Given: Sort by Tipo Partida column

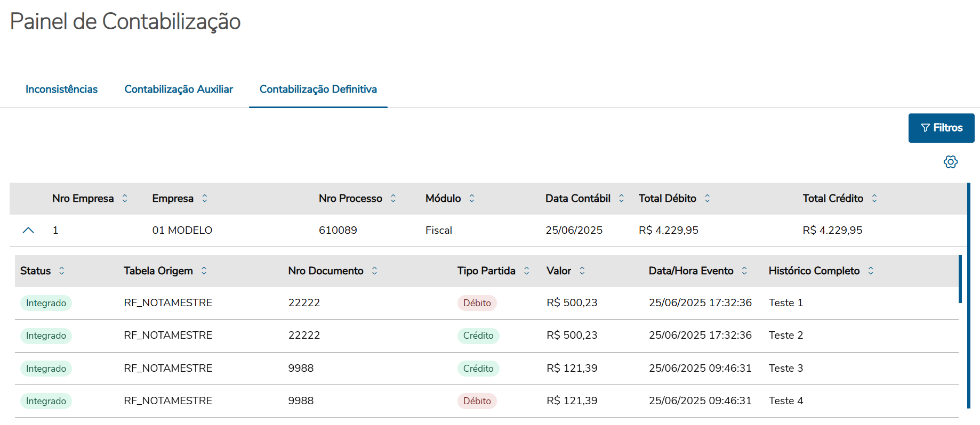Looking at the screenshot, I should 527,271.
